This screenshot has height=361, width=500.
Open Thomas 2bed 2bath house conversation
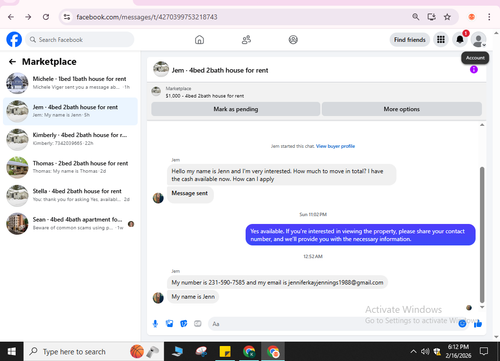click(70, 167)
